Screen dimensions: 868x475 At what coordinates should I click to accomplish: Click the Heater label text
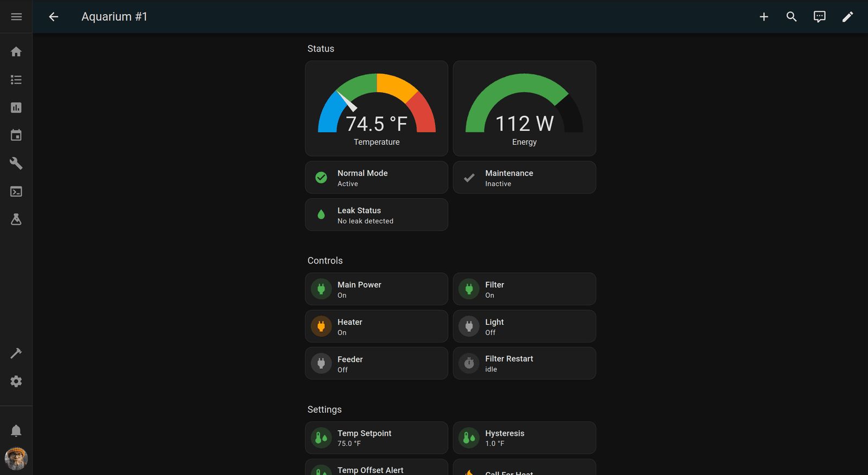(350, 322)
